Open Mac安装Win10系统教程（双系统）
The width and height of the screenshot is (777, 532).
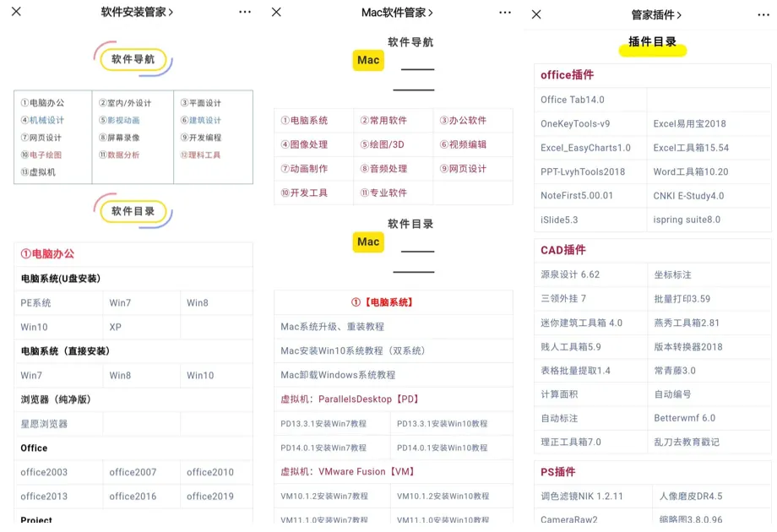[x=353, y=350]
